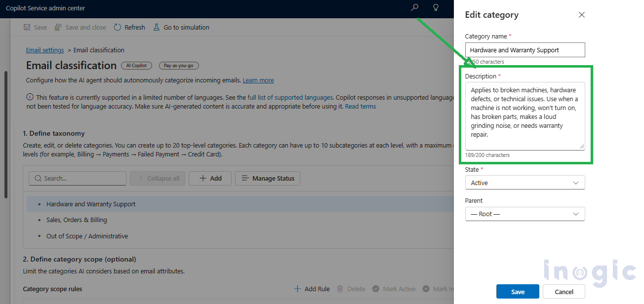Click the Cancel button in panel
Image resolution: width=644 pixels, height=304 pixels.
[564, 292]
